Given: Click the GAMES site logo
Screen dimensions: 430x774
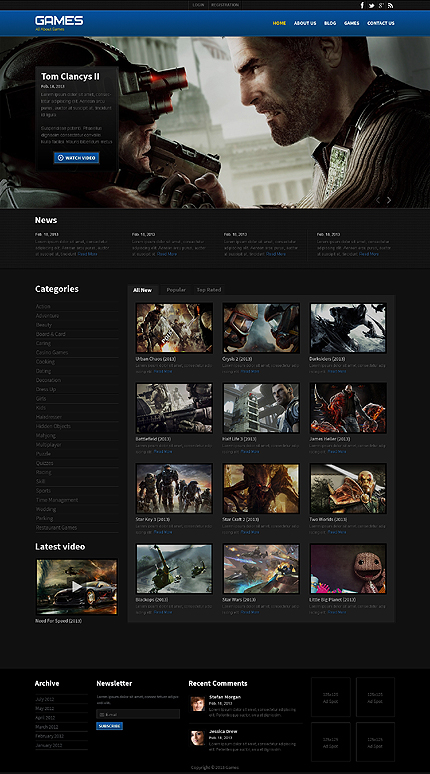Looking at the screenshot, I should 59,22.
